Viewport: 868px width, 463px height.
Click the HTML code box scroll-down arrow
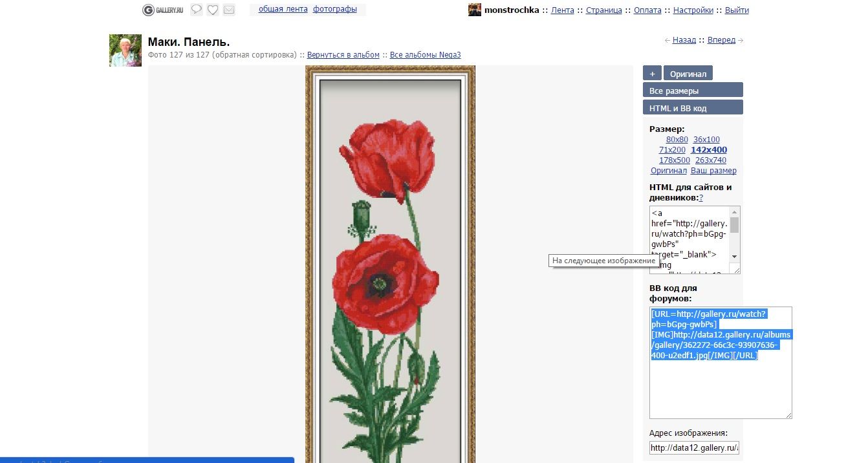734,257
